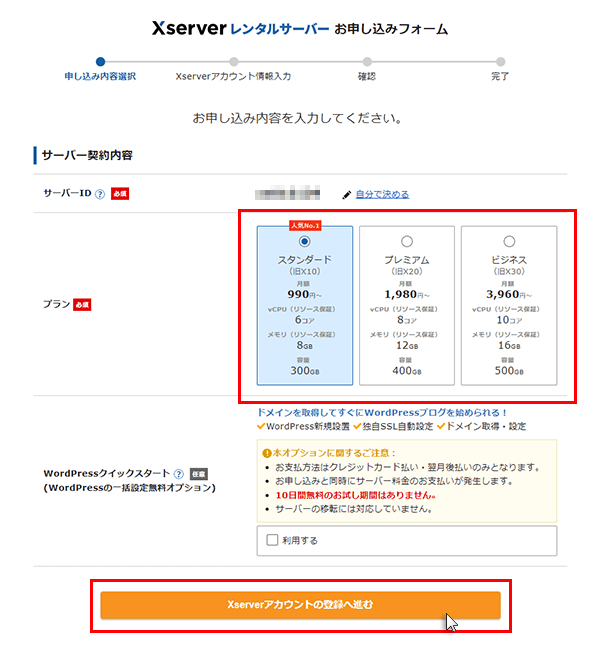
Task: Click the 10コア vCPU value on ビジネス
Action: point(509,320)
